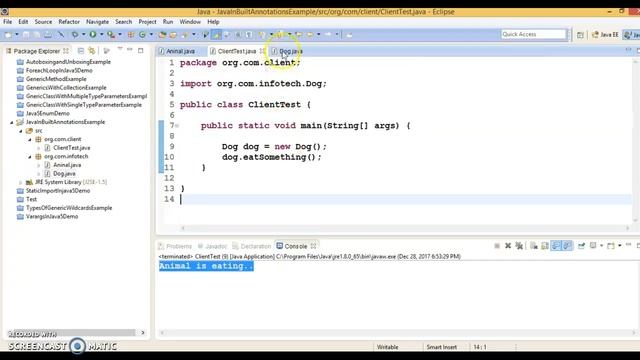Switch to Java EE perspective
This screenshot has width=640, height=360.
point(605,35)
